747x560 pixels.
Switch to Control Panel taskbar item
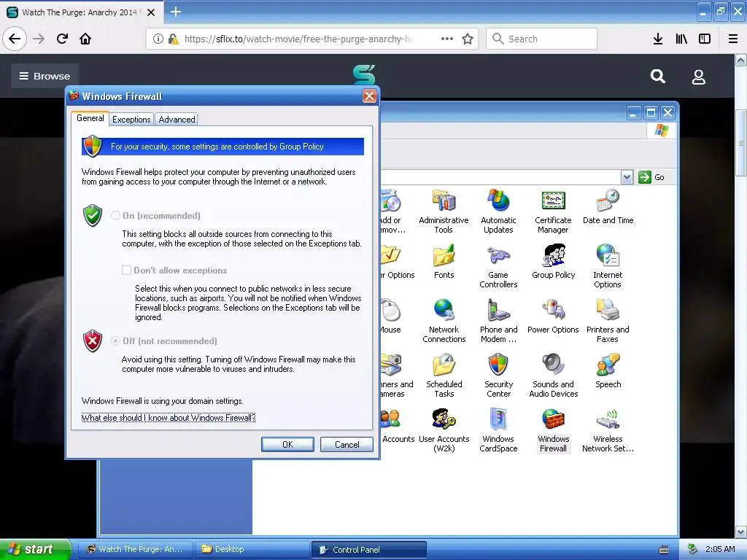coord(369,550)
